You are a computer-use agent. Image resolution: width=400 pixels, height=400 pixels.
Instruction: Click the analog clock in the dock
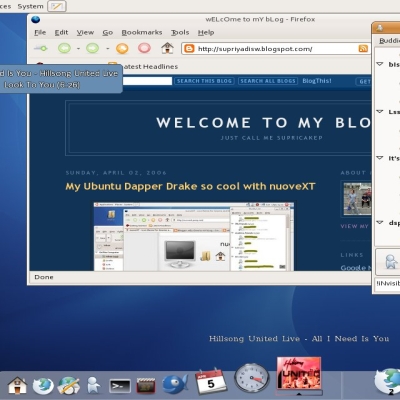pos(252,378)
